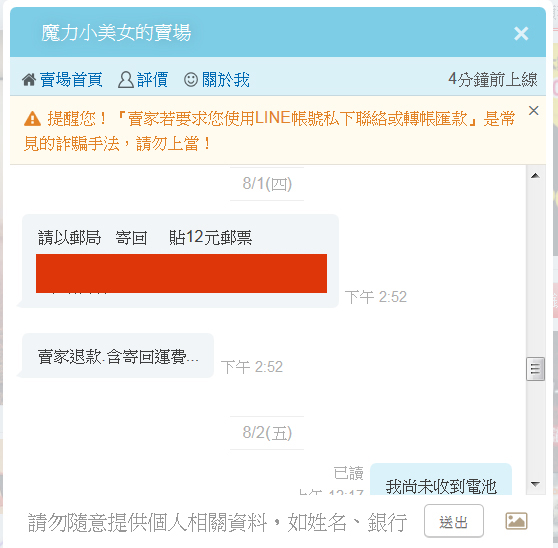Click the 請以郵局 寄回 message bubble
The image size is (558, 548).
[180, 261]
